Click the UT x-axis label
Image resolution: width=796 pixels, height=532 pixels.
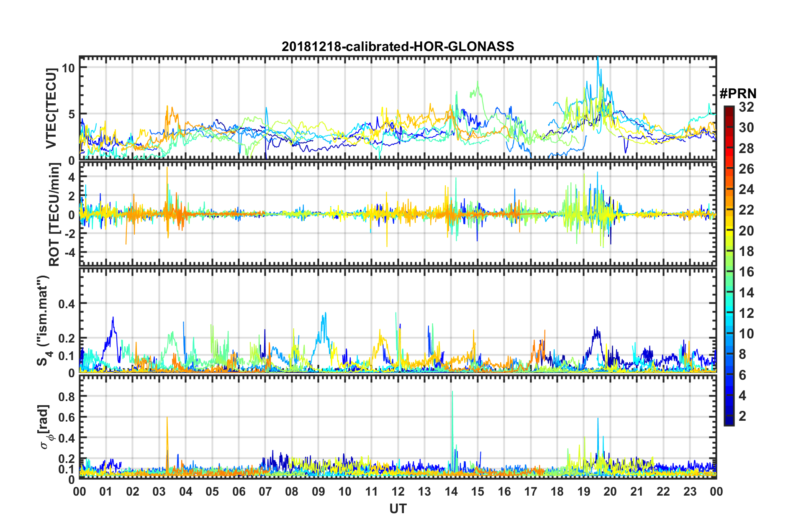398,509
